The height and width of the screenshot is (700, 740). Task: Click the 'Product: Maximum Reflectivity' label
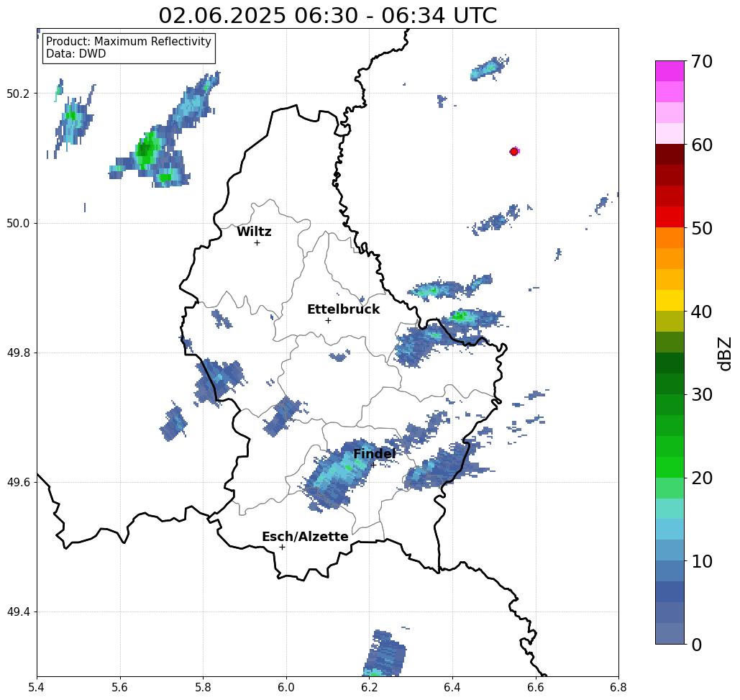point(128,42)
